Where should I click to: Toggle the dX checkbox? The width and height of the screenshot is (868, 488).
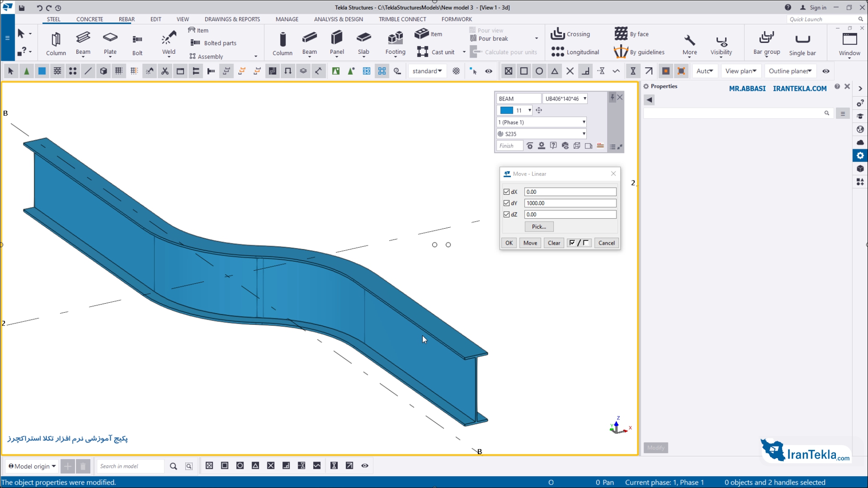tap(506, 192)
